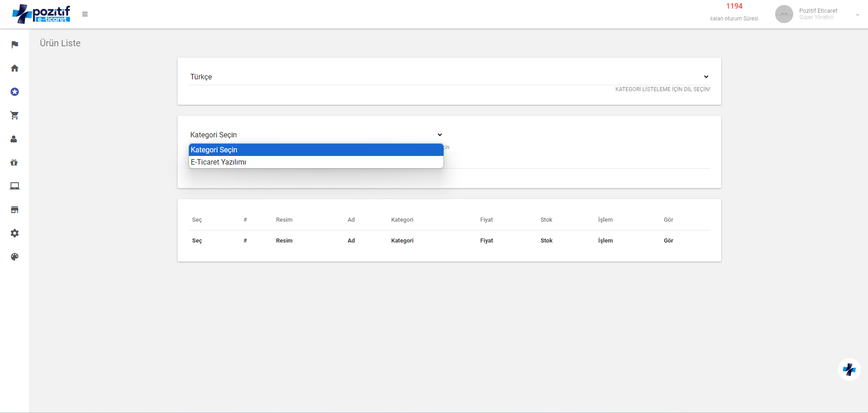Click the floating Pozitif plus button
868x413 pixels.
pos(849,369)
